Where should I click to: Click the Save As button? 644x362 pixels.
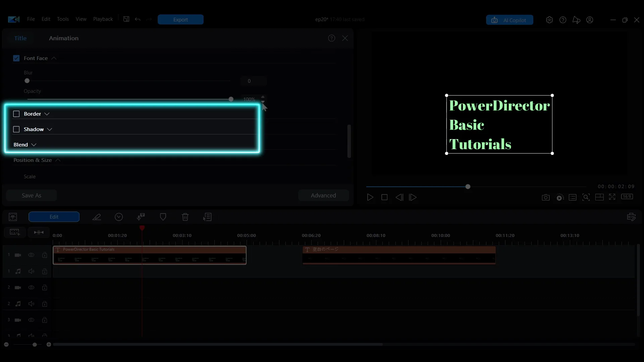[x=32, y=195]
